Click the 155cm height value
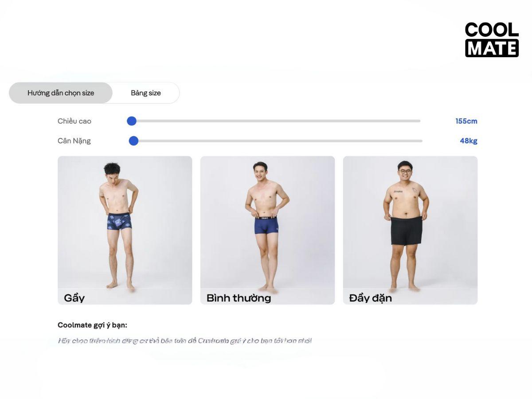The width and height of the screenshot is (532, 399). 466,121
